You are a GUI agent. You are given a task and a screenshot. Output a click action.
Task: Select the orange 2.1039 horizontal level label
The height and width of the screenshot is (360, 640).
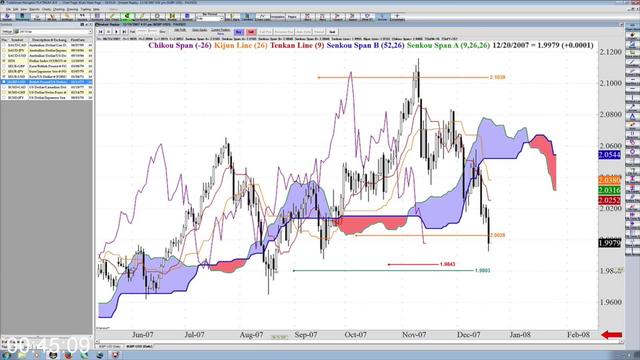click(x=498, y=77)
